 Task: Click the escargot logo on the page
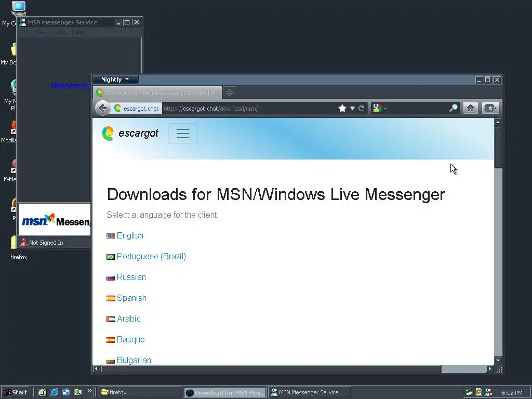click(x=130, y=134)
